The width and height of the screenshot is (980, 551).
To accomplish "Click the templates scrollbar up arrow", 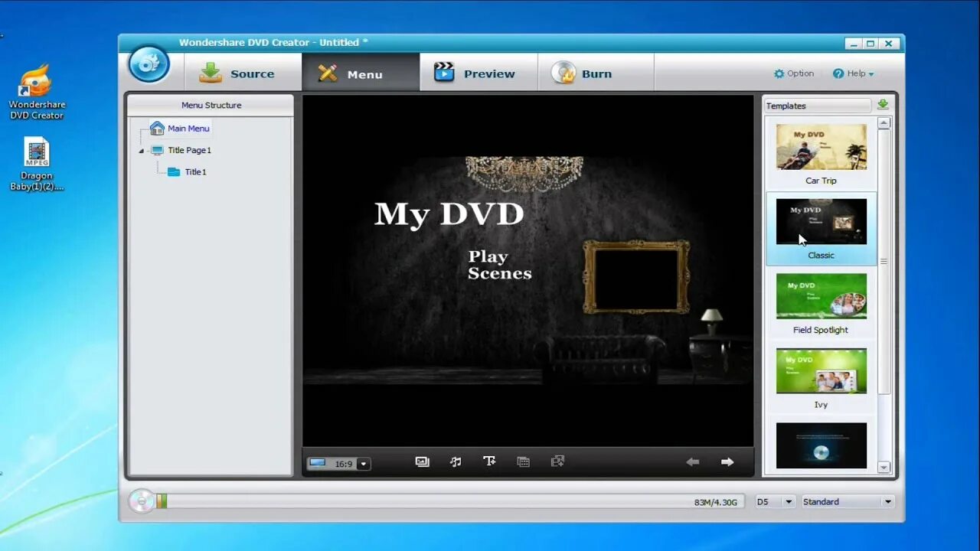I will 884,123.
